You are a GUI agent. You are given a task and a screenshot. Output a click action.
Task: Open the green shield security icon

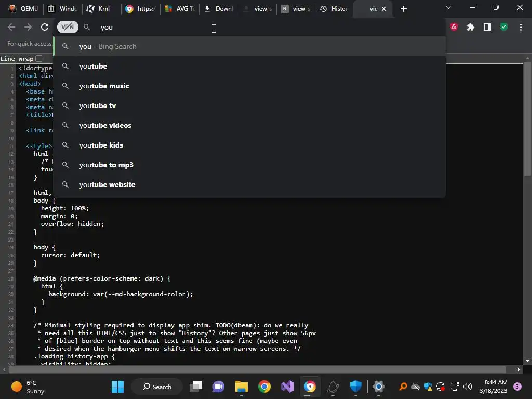(504, 27)
